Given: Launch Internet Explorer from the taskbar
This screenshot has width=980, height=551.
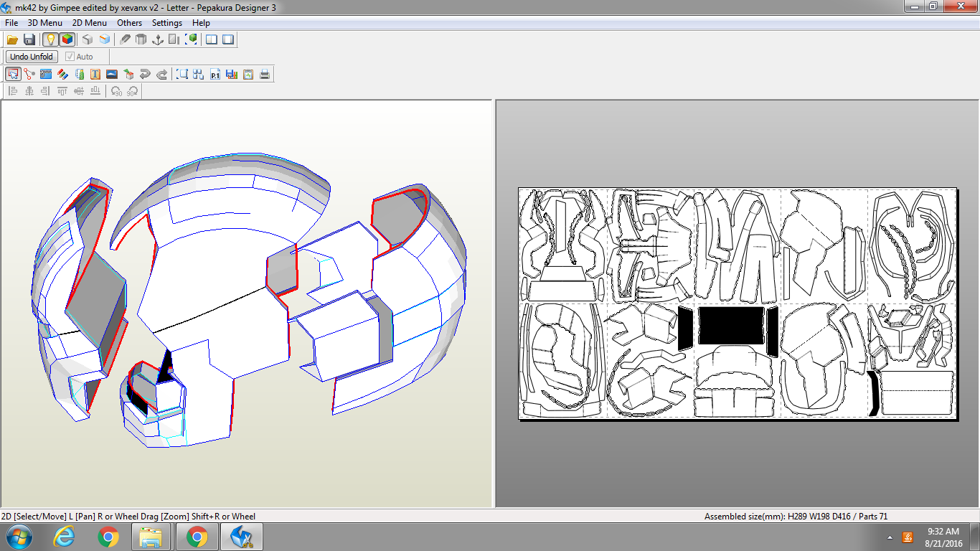Looking at the screenshot, I should (x=65, y=537).
